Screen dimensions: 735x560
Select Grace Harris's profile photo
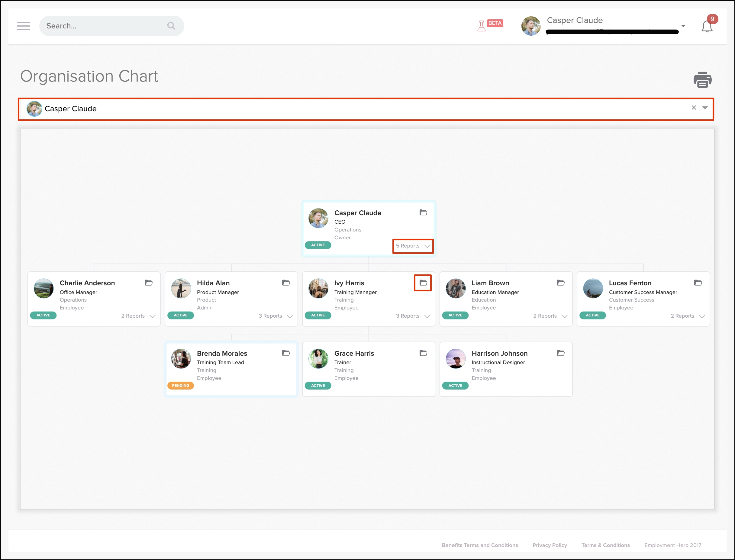pos(318,359)
